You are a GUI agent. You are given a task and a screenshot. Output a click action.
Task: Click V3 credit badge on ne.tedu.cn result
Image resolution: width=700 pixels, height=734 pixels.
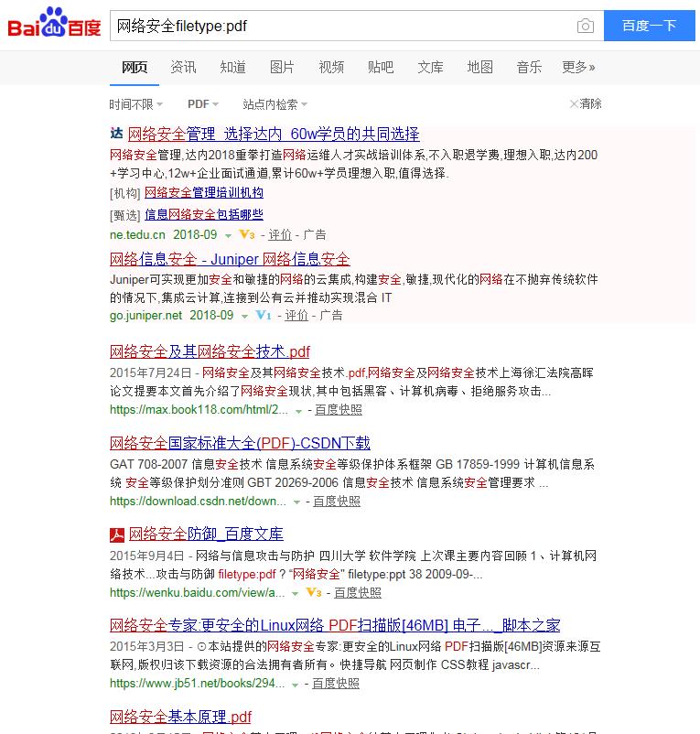(x=246, y=234)
